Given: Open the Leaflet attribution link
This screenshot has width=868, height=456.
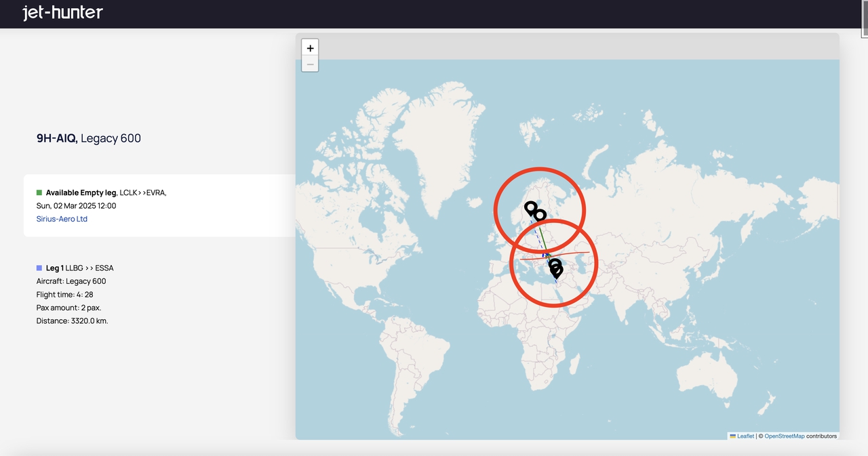Looking at the screenshot, I should (x=745, y=436).
